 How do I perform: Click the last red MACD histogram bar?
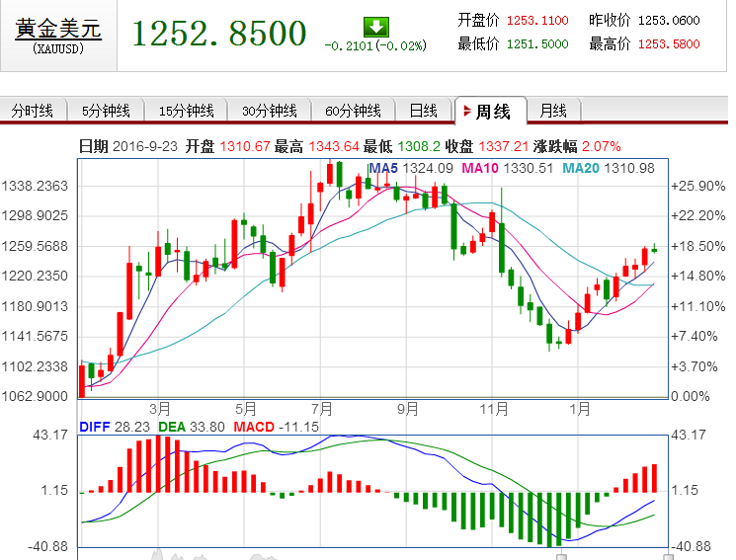point(654,478)
